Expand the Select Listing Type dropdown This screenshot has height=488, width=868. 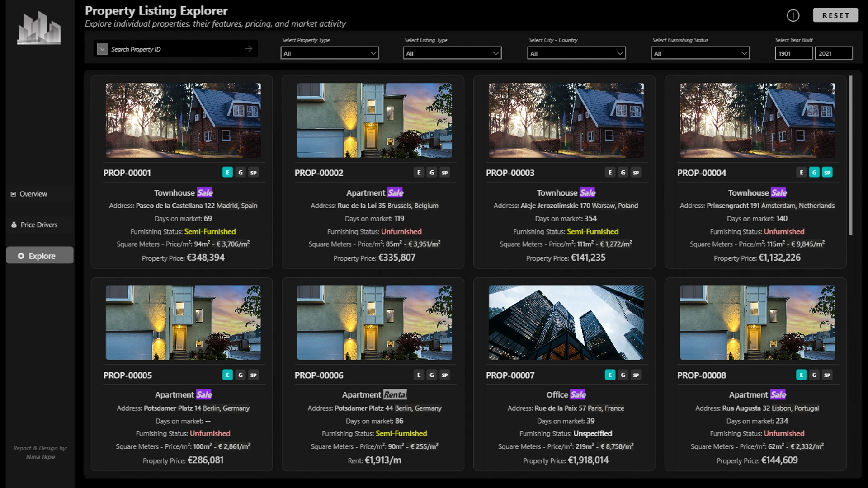click(452, 53)
